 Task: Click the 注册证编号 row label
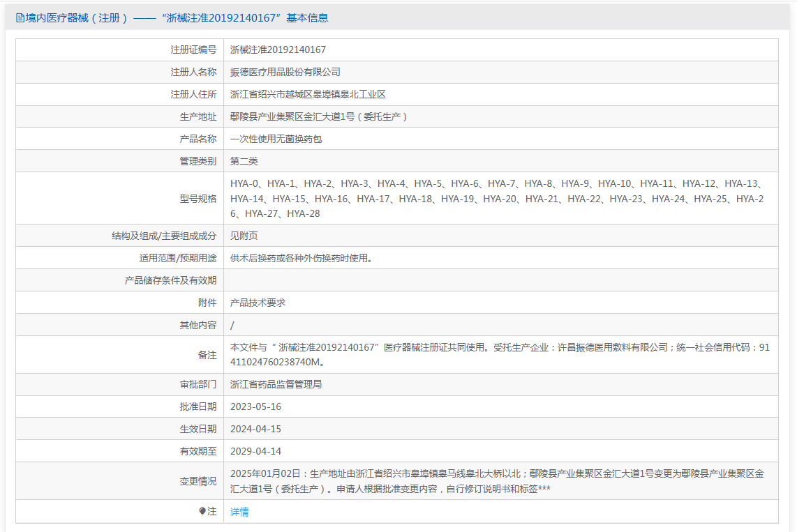pos(193,50)
